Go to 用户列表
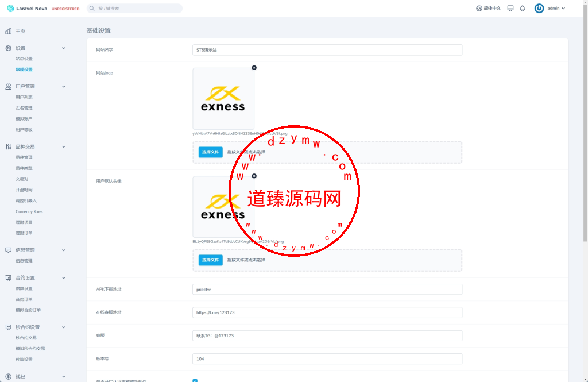 tap(24, 97)
